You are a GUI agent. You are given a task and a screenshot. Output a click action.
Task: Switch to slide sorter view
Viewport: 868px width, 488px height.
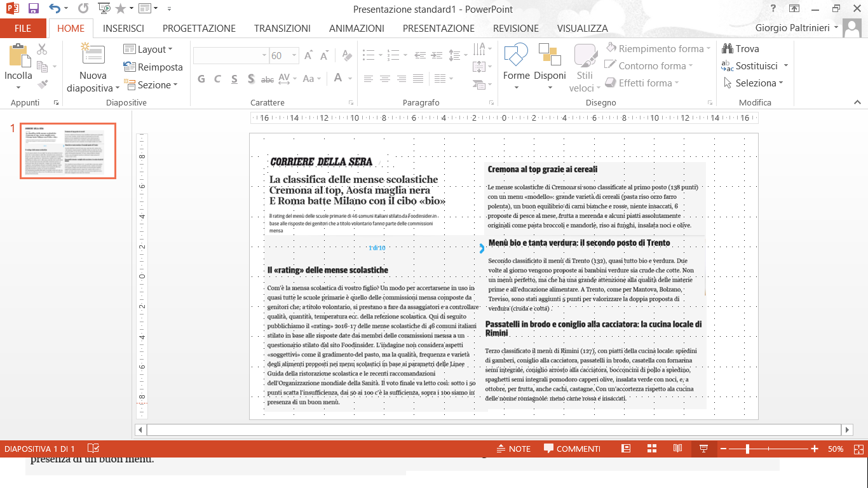(651, 449)
